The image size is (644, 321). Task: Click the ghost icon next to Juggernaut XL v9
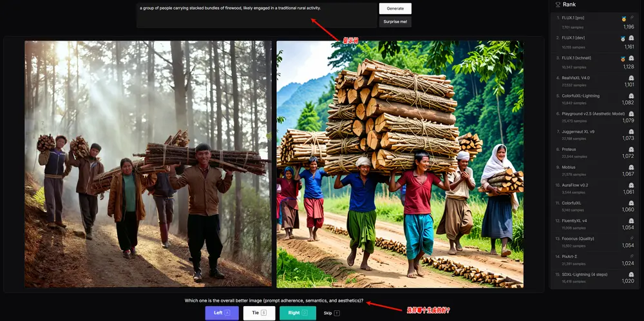631,131
